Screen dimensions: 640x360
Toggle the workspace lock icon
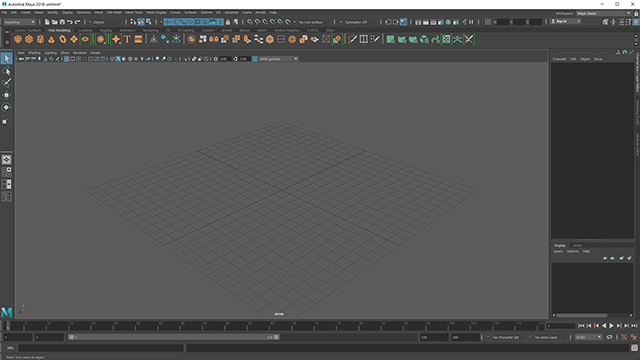tap(636, 13)
